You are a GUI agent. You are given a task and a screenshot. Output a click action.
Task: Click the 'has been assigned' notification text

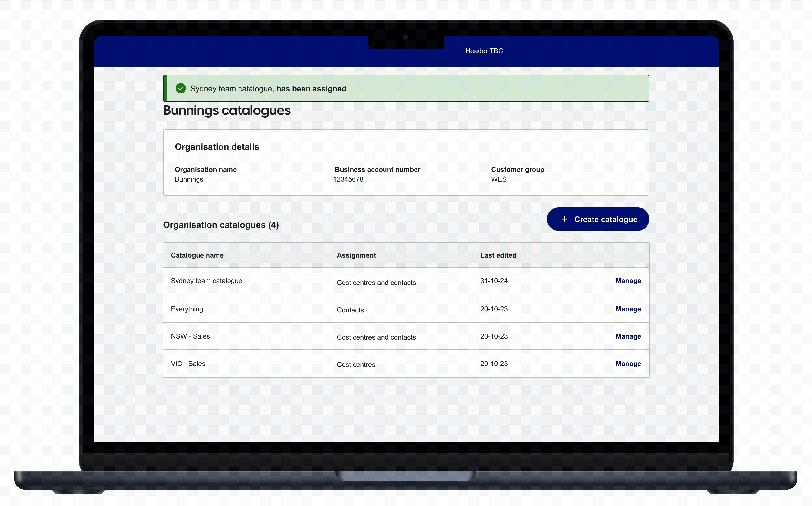311,89
